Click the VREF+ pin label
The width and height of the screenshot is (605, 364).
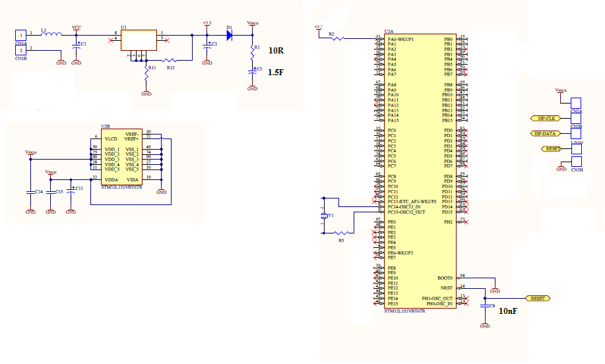tap(131, 139)
